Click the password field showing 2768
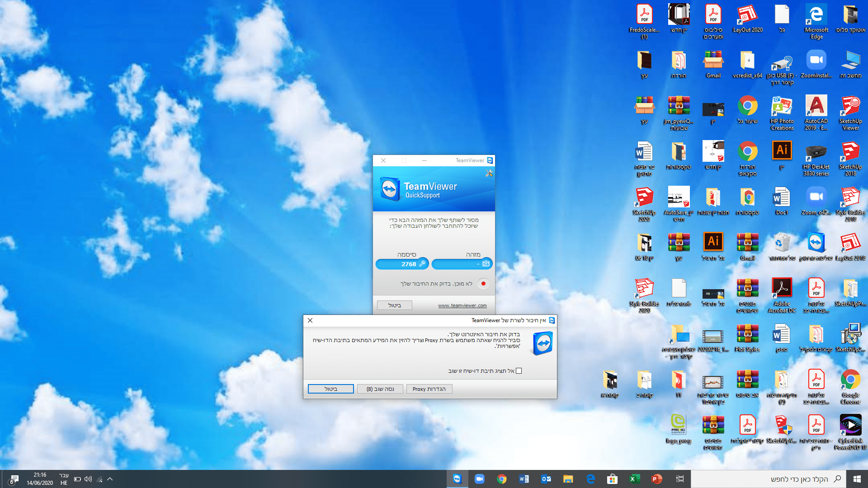 pyautogui.click(x=402, y=264)
